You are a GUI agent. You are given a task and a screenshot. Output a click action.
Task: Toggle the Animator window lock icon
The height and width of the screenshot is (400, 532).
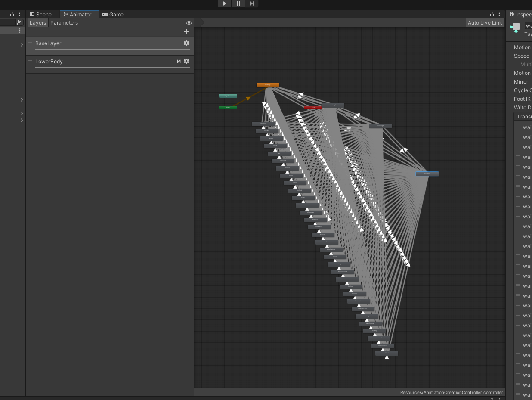pos(492,14)
